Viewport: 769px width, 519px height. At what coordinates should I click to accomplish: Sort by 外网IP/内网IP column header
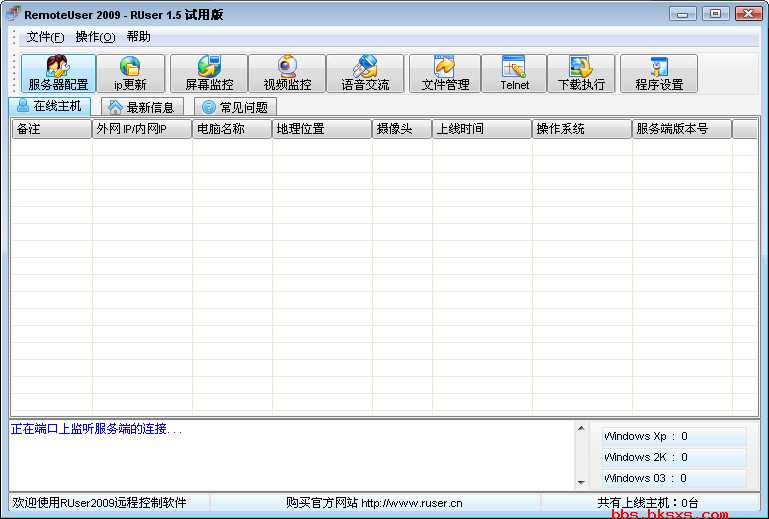pyautogui.click(x=141, y=129)
